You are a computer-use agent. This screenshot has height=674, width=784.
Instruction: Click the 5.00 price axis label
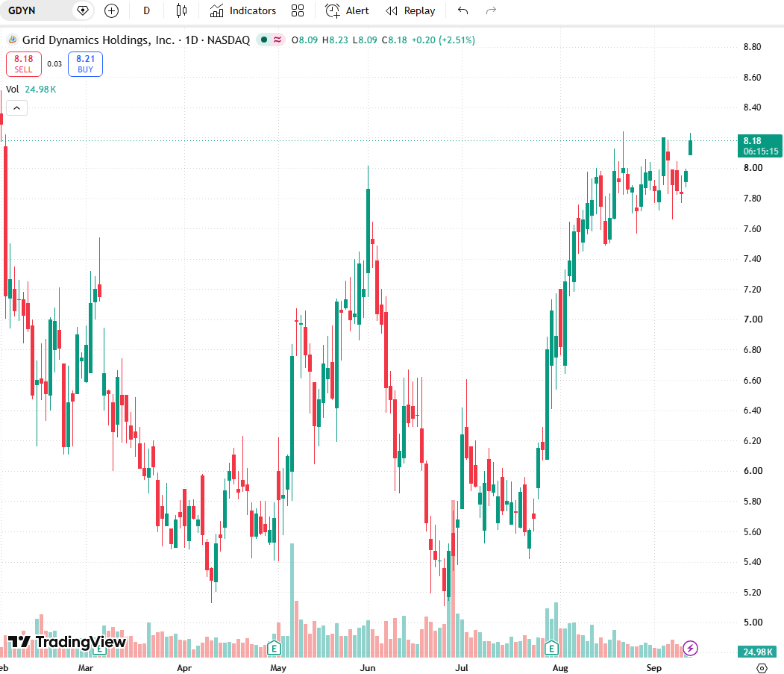753,622
